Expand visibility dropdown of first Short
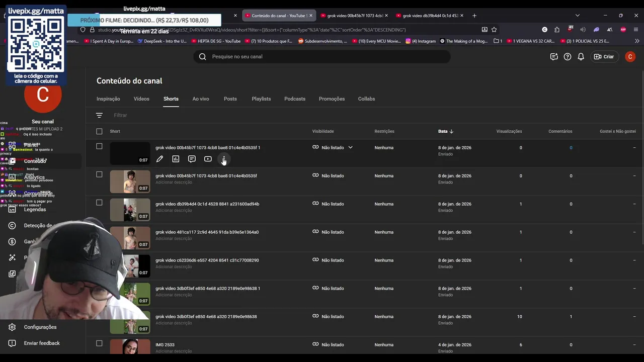This screenshot has width=644, height=362. pos(350,147)
